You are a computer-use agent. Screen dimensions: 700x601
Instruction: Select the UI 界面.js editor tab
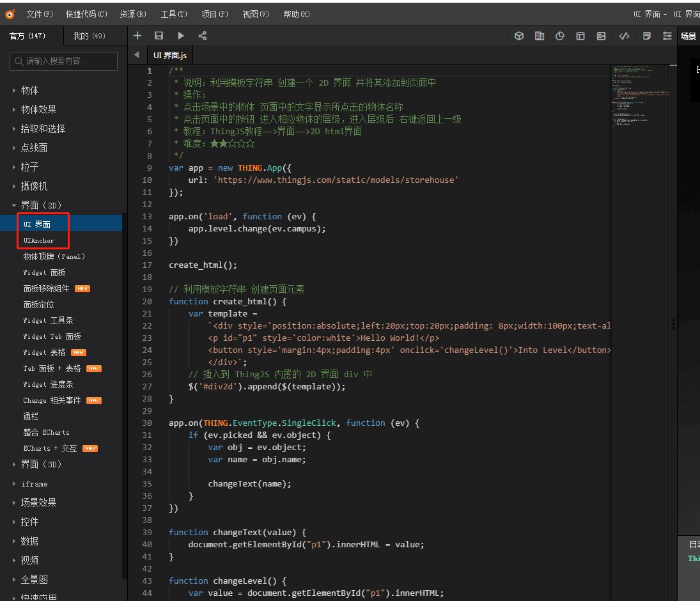pyautogui.click(x=169, y=56)
